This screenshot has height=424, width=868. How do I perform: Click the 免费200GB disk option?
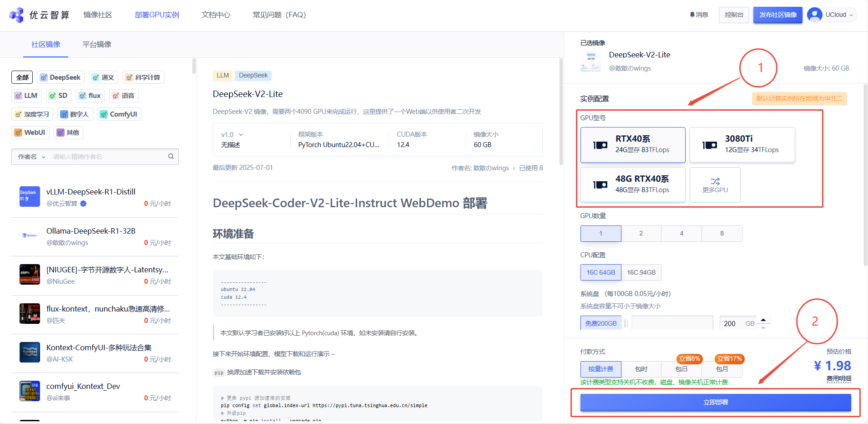[601, 323]
